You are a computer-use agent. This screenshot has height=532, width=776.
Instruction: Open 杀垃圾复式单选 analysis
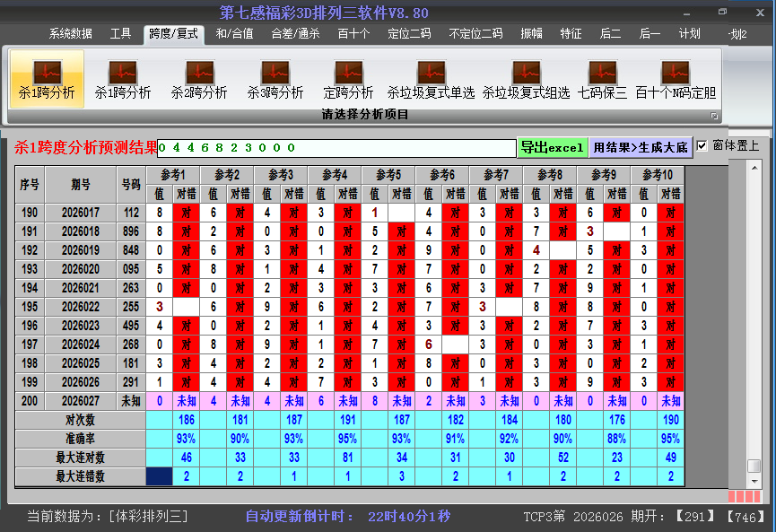[x=431, y=79]
